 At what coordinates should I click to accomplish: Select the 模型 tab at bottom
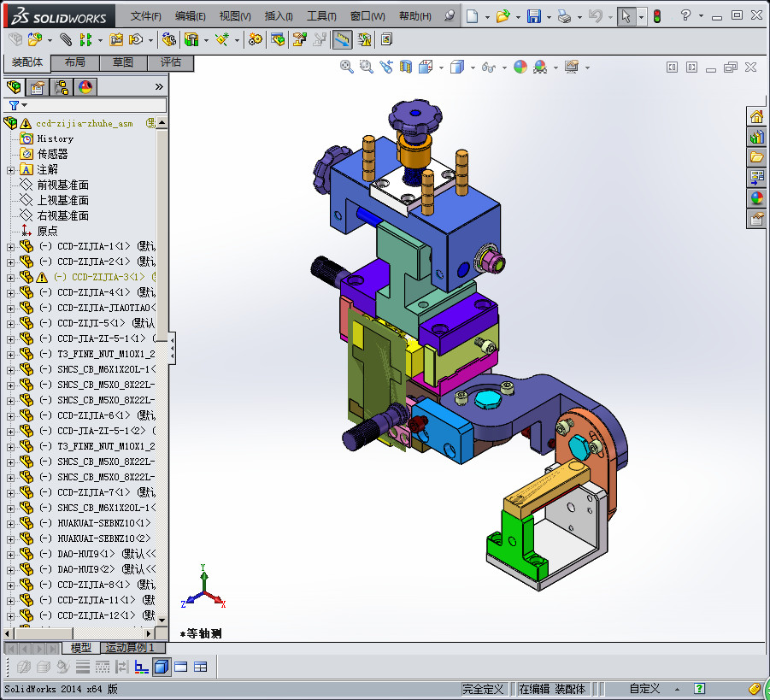[x=80, y=648]
